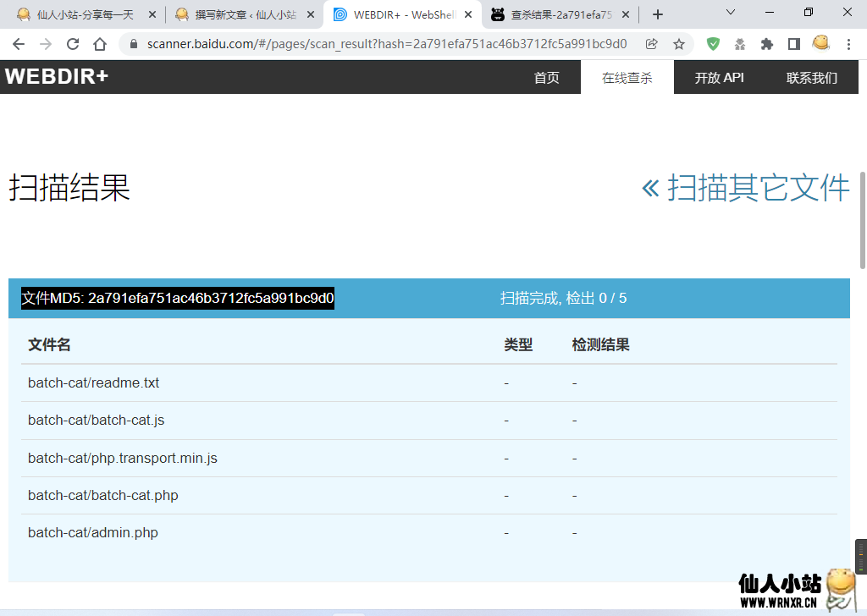
Task: Bookmark this page with the star icon
Action: tap(679, 44)
